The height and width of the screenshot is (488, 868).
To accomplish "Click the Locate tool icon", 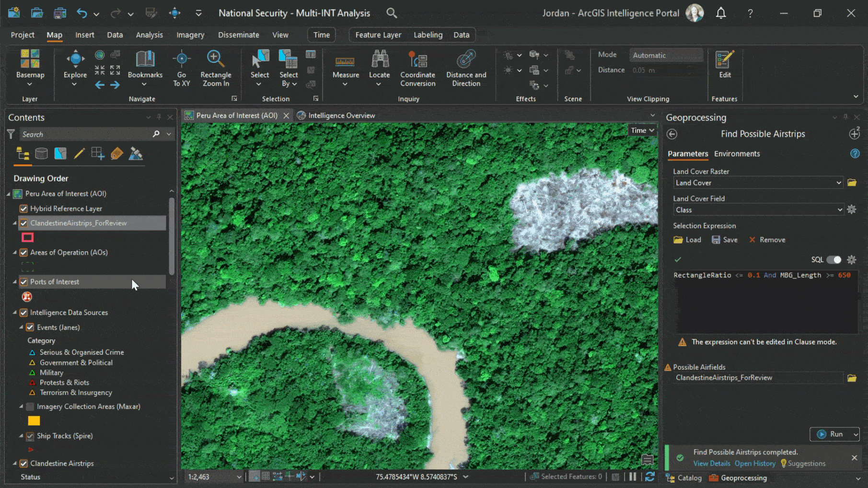I will coord(379,59).
